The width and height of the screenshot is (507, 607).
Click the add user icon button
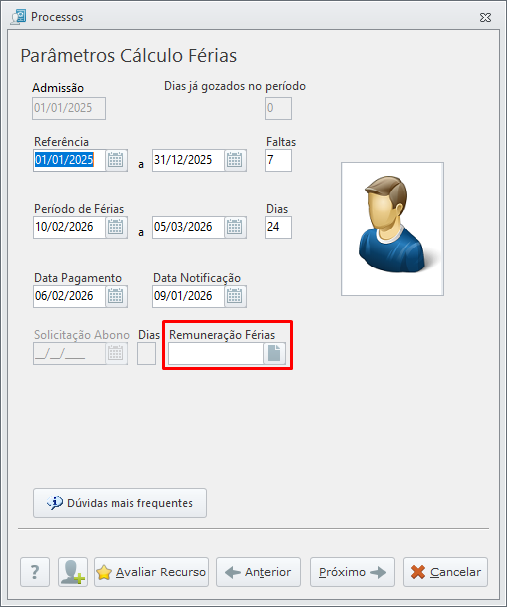coord(73,572)
